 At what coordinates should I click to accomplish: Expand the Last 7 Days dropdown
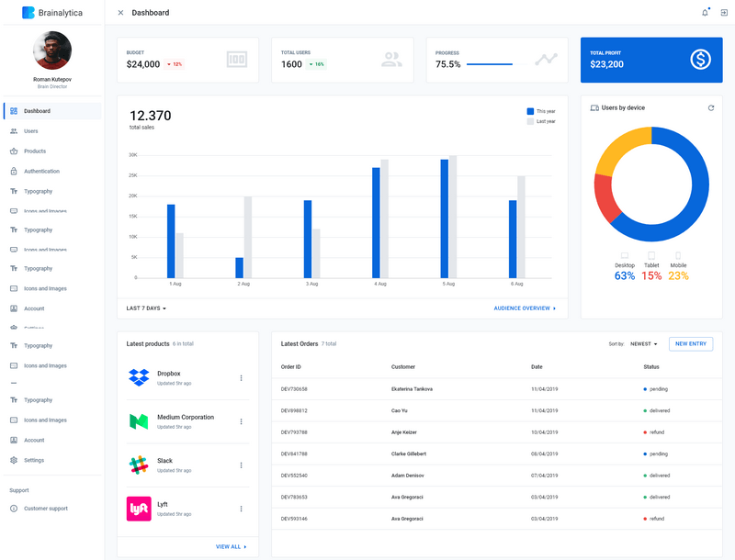146,308
